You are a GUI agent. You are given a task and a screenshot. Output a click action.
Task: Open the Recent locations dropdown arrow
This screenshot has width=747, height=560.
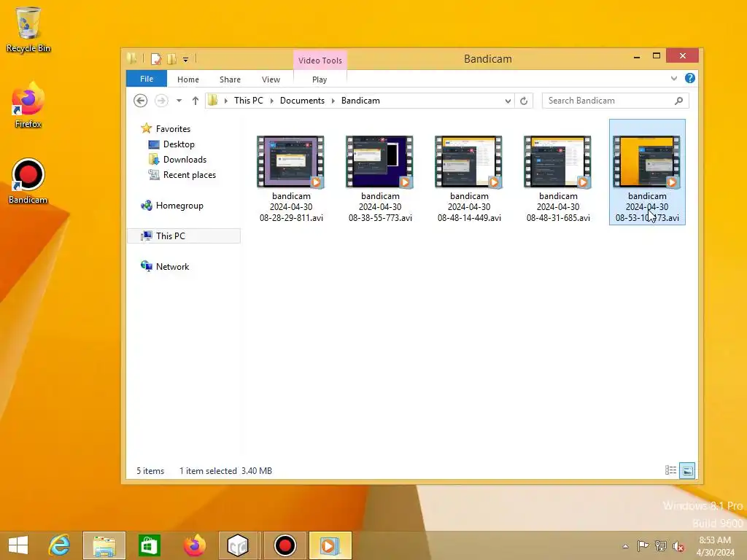pyautogui.click(x=179, y=101)
